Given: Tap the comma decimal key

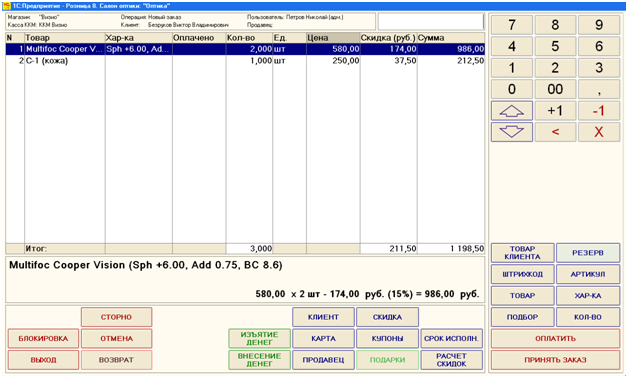Looking at the screenshot, I should (599, 89).
